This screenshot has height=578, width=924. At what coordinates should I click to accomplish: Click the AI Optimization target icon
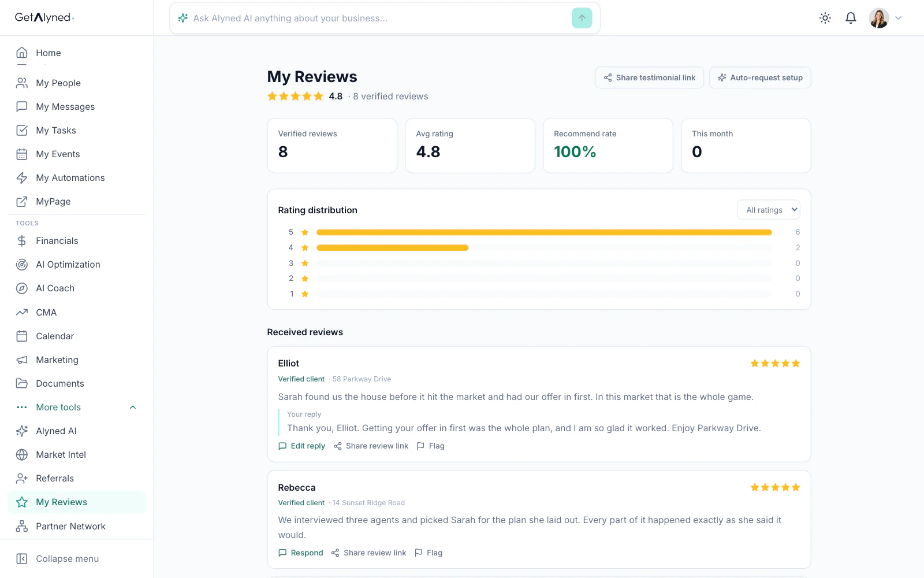pyautogui.click(x=22, y=264)
